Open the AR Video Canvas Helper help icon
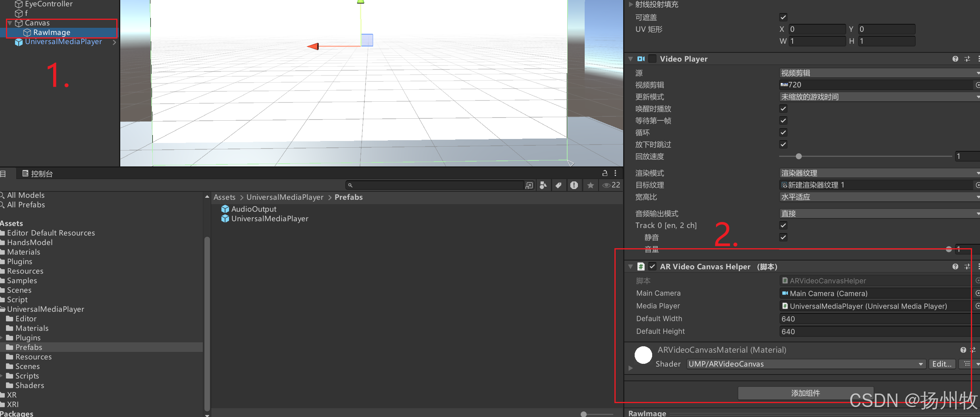The height and width of the screenshot is (417, 980). click(x=955, y=266)
